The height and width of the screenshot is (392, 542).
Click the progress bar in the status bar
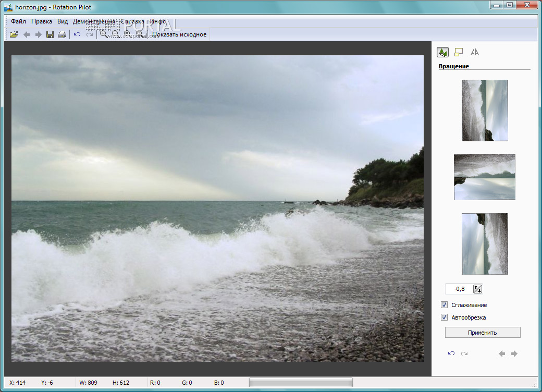click(301, 383)
